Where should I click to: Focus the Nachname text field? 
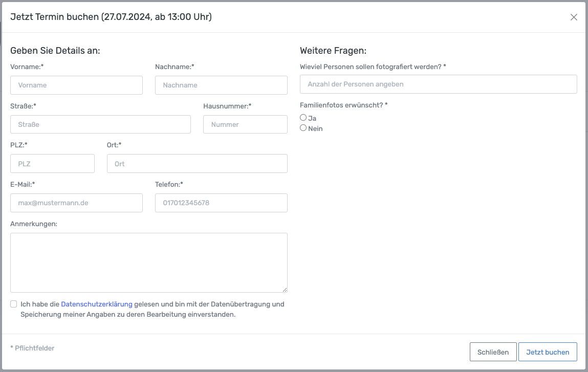pyautogui.click(x=221, y=85)
